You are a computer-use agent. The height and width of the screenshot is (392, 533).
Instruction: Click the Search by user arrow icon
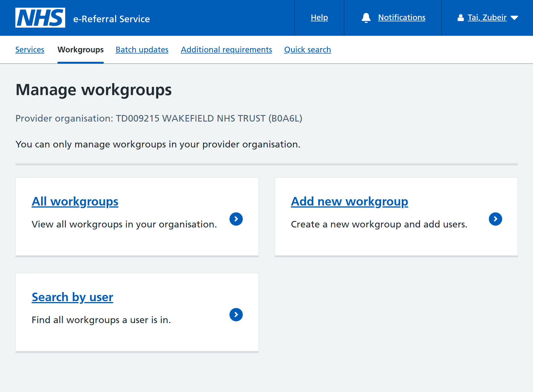tap(236, 315)
